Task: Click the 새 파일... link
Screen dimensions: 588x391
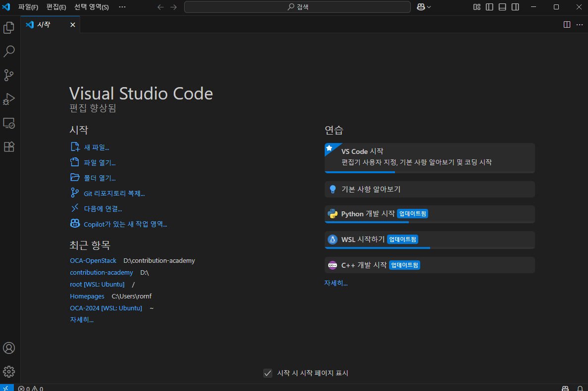Action: click(97, 147)
